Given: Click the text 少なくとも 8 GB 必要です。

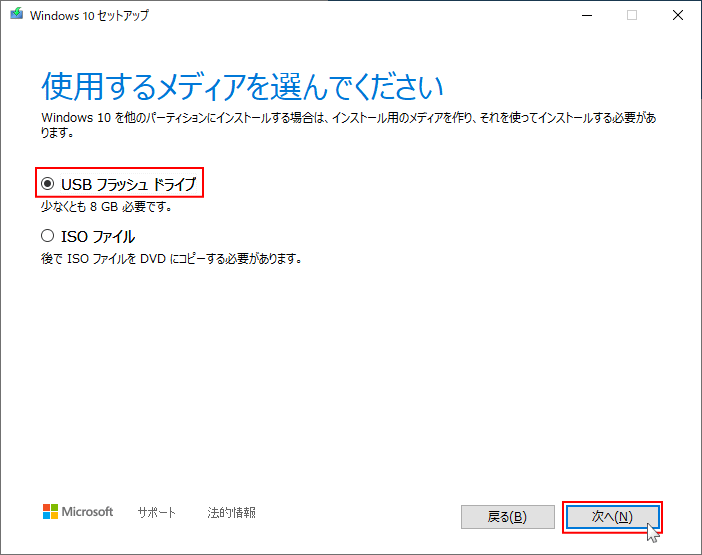Looking at the screenshot, I should (107, 207).
